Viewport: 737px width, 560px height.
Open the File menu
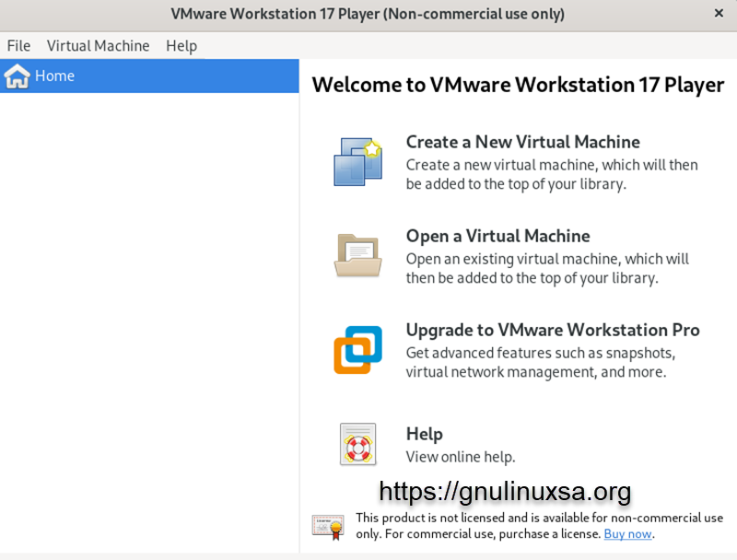[x=18, y=46]
